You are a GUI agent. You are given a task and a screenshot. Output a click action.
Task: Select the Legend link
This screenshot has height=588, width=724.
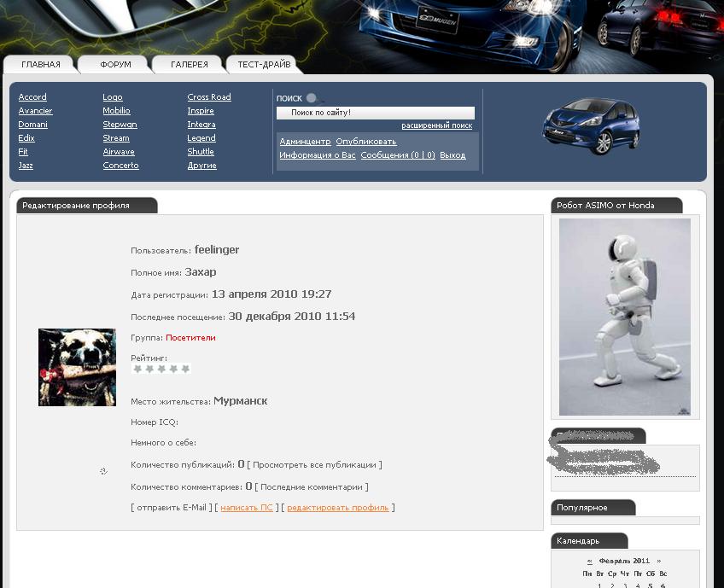click(x=201, y=138)
